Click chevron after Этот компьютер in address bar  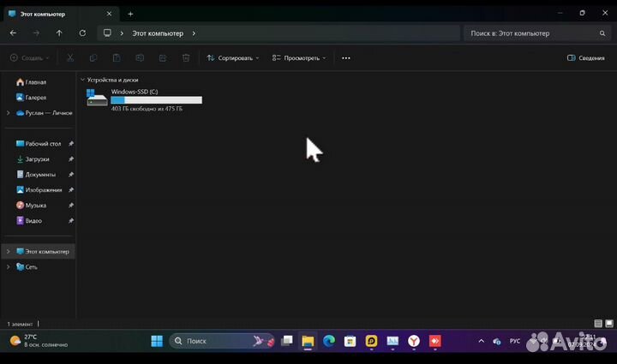(x=194, y=33)
